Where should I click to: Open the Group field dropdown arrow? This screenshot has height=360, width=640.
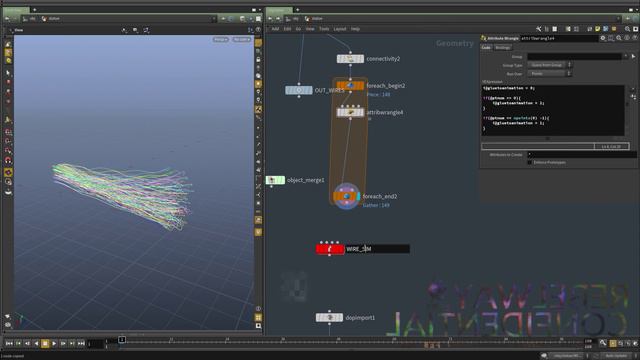pyautogui.click(x=626, y=57)
